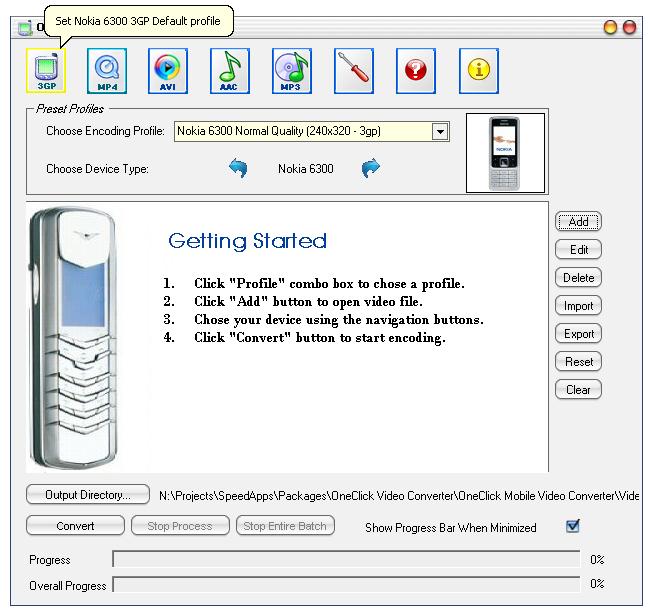Click the Delete button

[x=579, y=278]
